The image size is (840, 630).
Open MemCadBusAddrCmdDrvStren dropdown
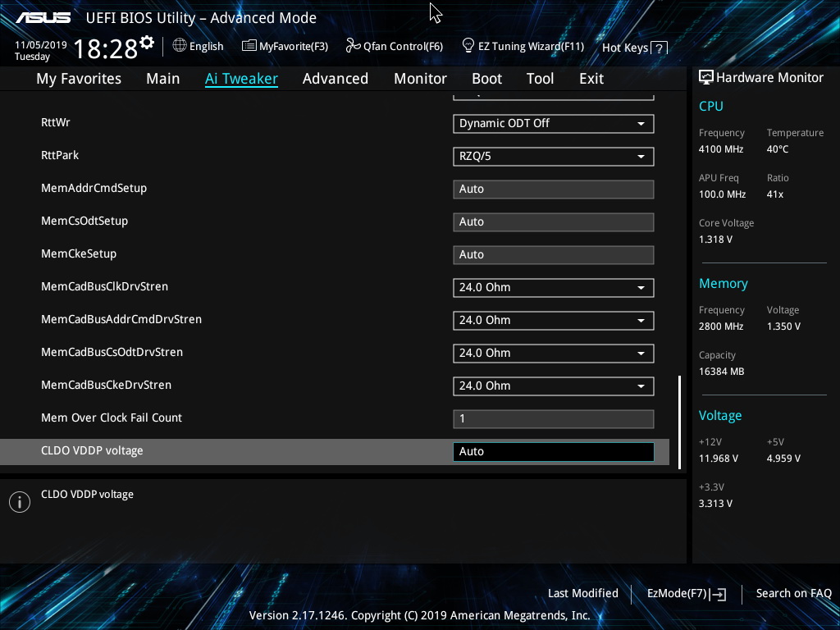click(x=554, y=321)
